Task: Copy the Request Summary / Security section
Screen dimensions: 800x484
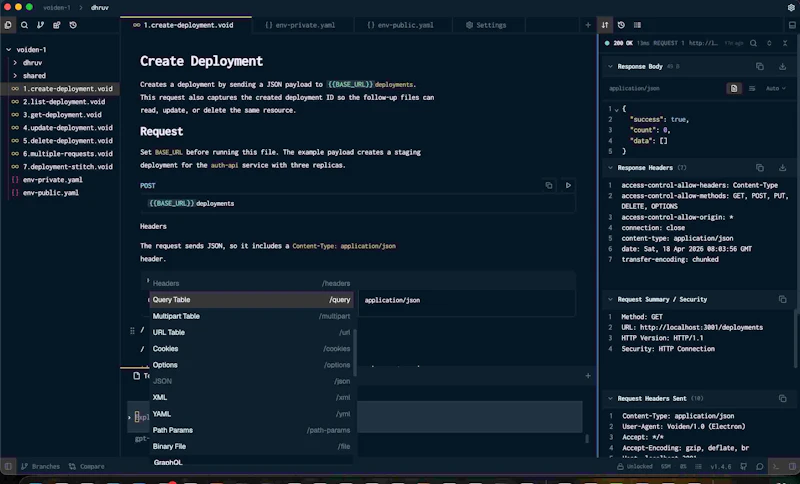Action: (x=782, y=299)
